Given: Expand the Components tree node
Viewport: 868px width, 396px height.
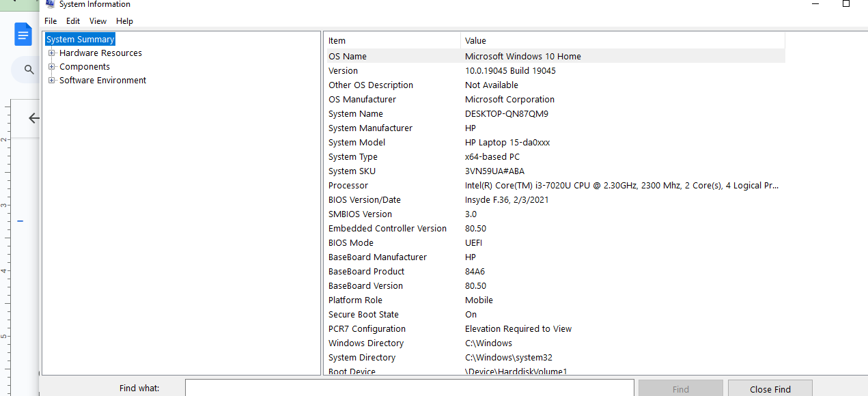Looking at the screenshot, I should coord(52,66).
